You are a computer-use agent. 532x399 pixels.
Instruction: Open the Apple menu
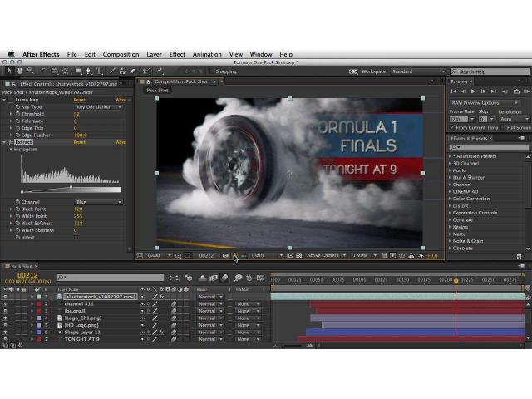tap(11, 54)
